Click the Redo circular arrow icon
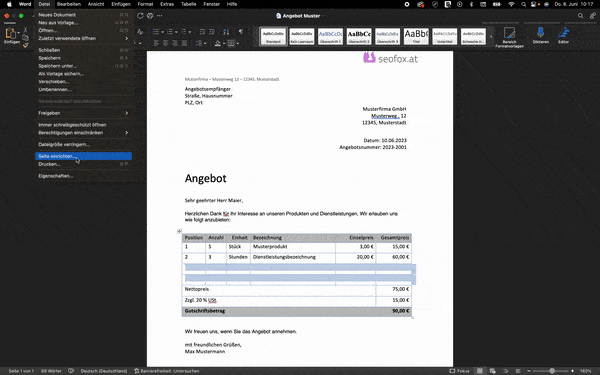 (x=140, y=16)
